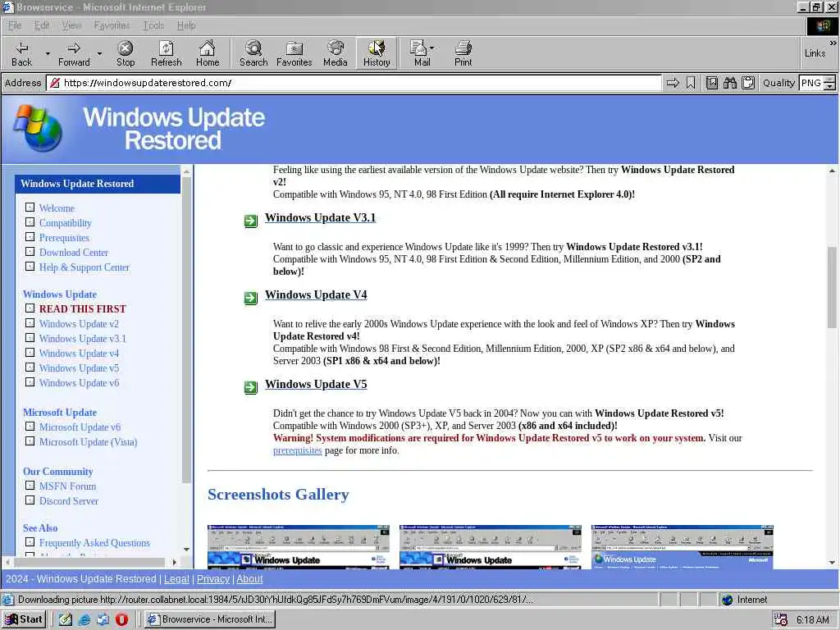Open the History toolbar button

coord(377,53)
